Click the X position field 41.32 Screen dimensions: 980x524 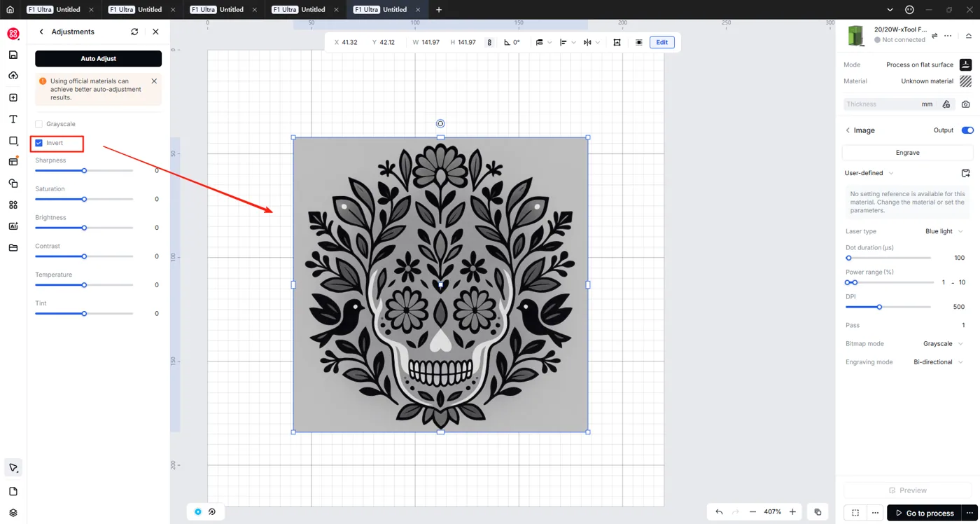349,42
